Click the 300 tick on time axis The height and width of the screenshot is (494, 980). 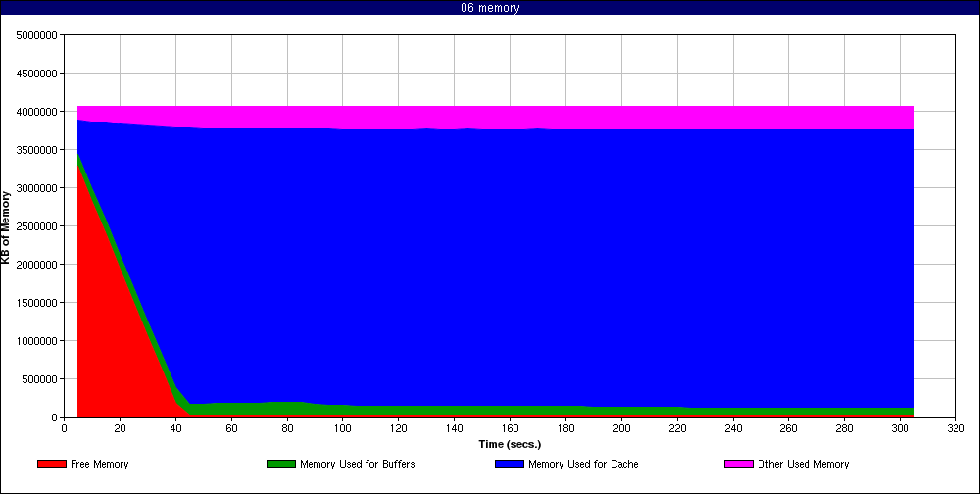point(900,429)
